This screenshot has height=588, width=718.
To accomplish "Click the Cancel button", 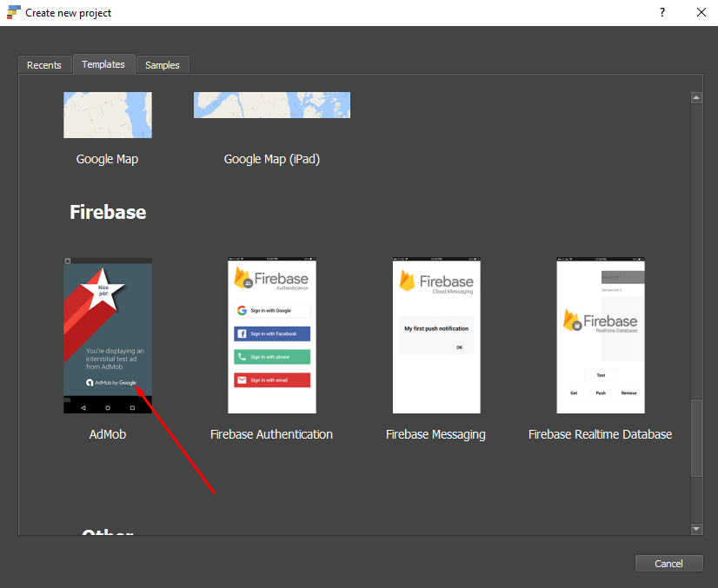I will click(669, 564).
